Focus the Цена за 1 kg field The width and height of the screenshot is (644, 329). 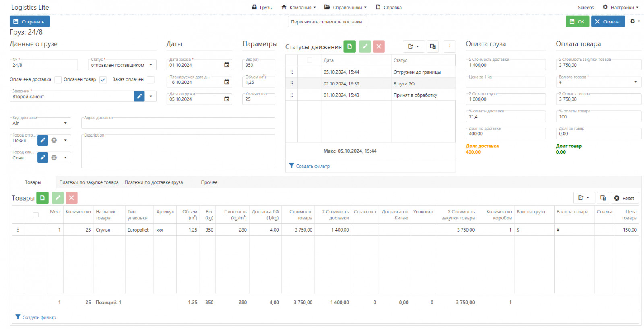coord(506,82)
